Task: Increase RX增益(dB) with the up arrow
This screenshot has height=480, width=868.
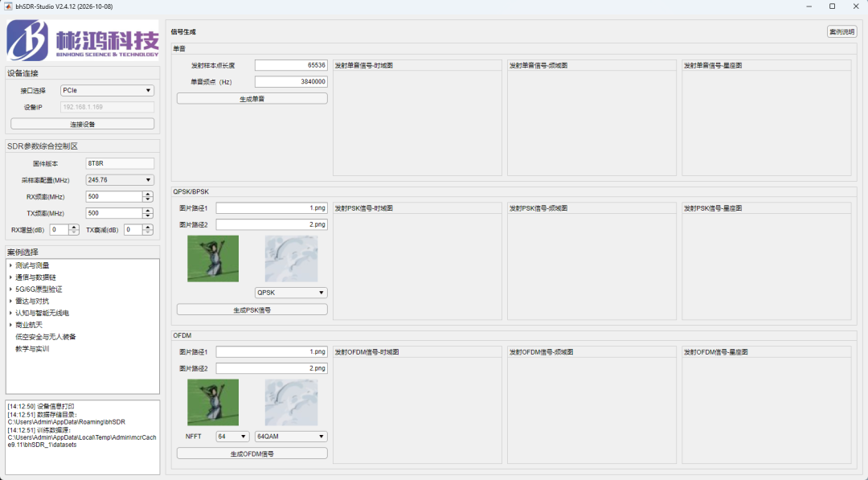Action: 74,227
